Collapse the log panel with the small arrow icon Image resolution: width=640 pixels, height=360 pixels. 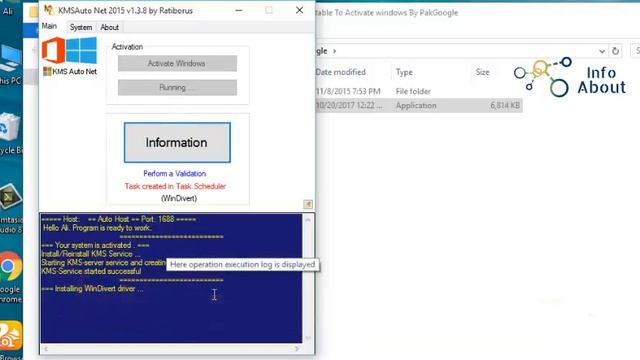308,204
